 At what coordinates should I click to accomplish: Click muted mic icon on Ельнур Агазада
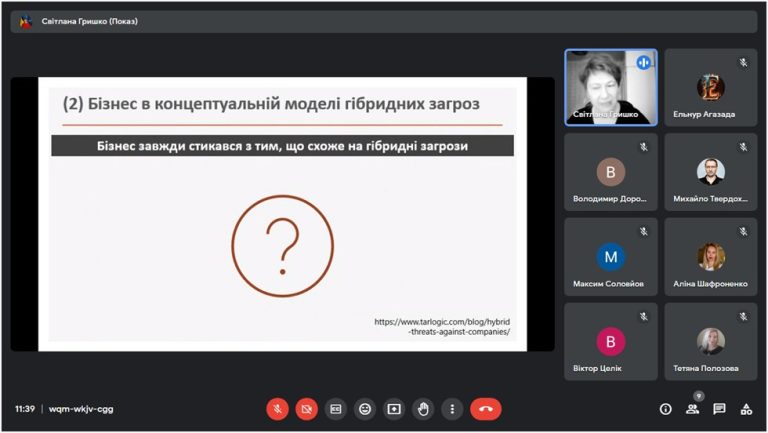744,62
